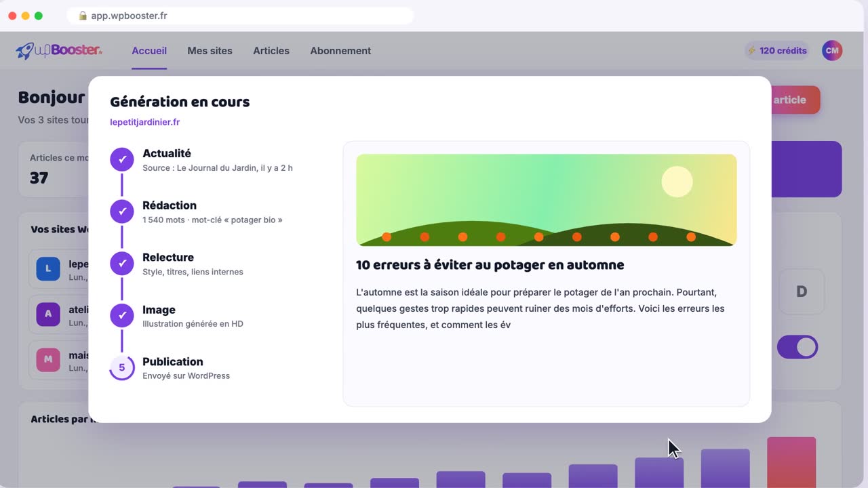Click the tallest red chart bar
Viewport: 868px width, 488px height.
click(x=791, y=462)
